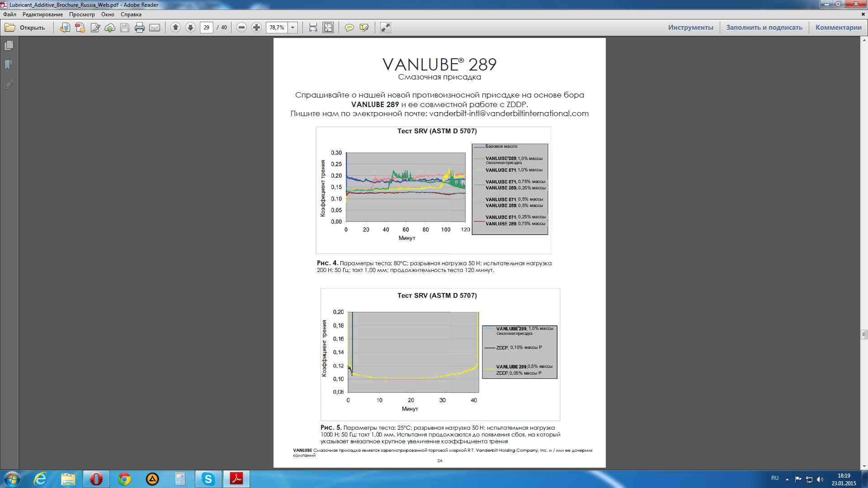Click the email envelope icon

[155, 28]
